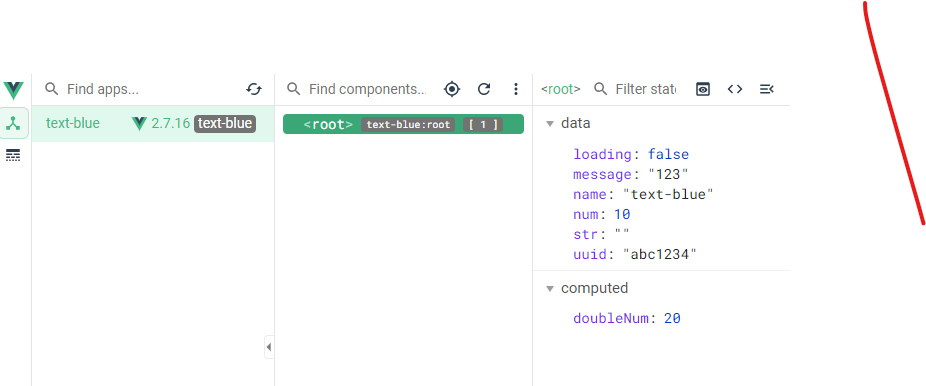Open the component tree more options menu
Viewport: 926px width, 386px height.
point(516,89)
